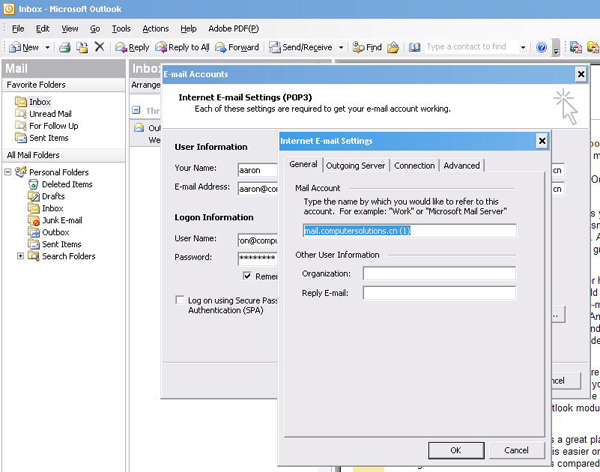
Task: Open the File menu
Action: 18,29
